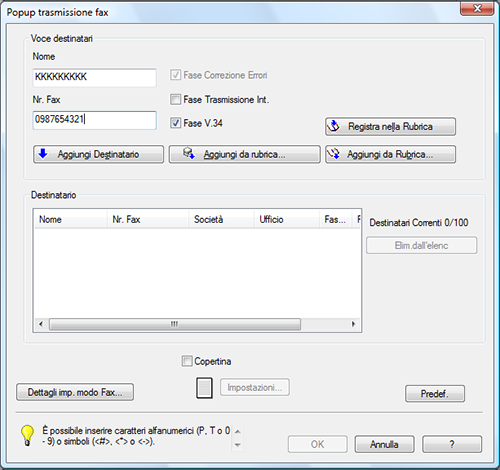Click the Predef. button
The width and height of the screenshot is (500, 470).
pos(435,394)
